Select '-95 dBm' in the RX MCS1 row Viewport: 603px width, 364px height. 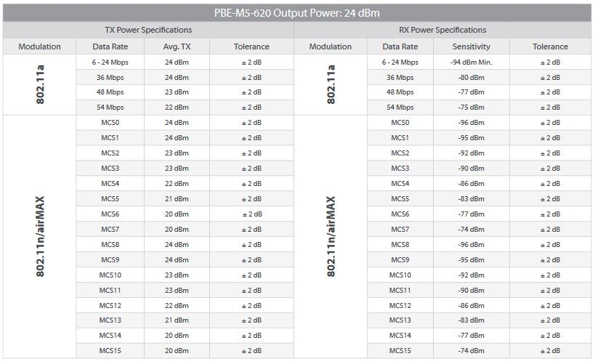(x=471, y=138)
